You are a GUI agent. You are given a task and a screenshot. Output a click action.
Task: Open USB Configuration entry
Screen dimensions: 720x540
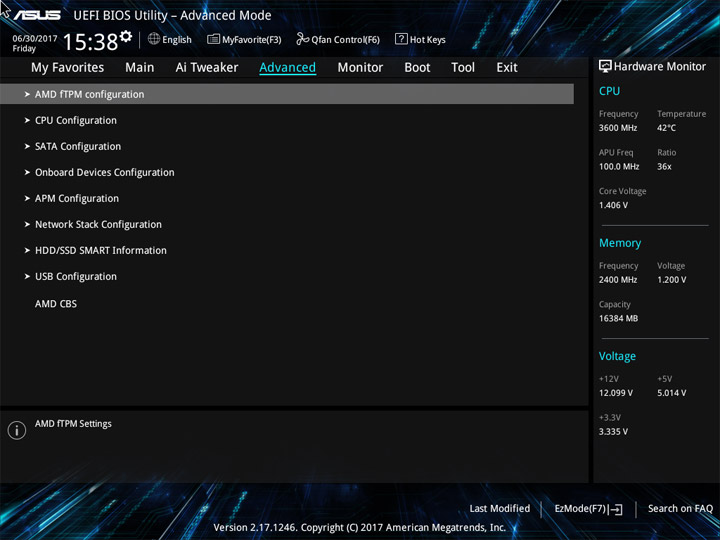click(x=76, y=276)
